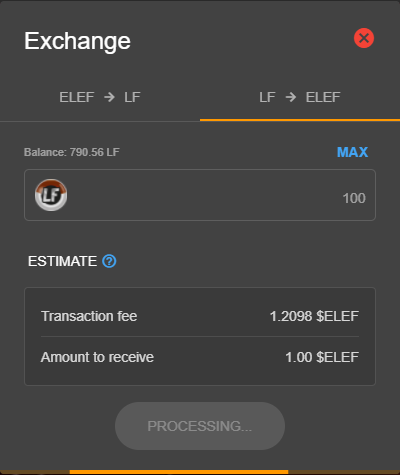Click the divider line between estimate rows
The width and height of the screenshot is (400, 475).
(200, 336)
